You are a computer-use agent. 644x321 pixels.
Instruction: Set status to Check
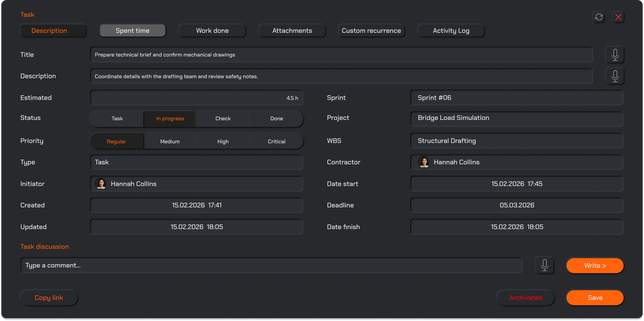[223, 119]
